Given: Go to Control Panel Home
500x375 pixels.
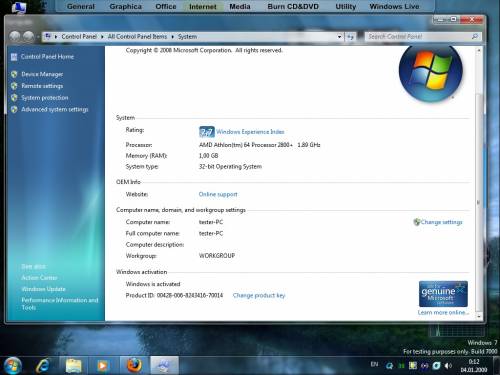Looking at the screenshot, I should [47, 57].
